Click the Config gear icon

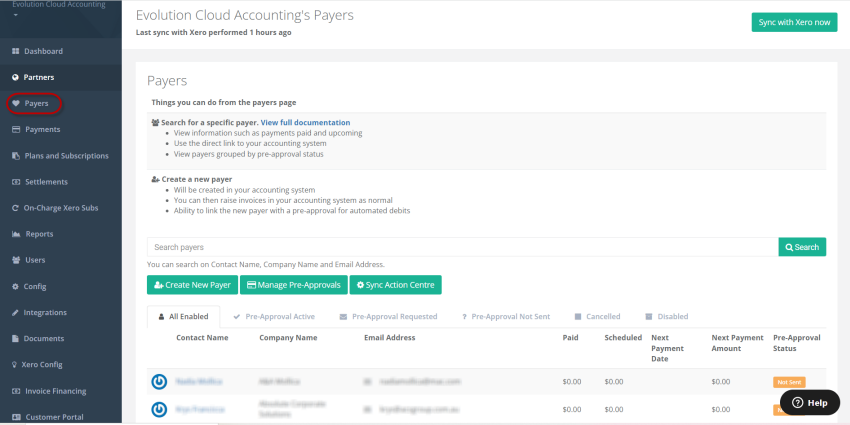click(16, 286)
